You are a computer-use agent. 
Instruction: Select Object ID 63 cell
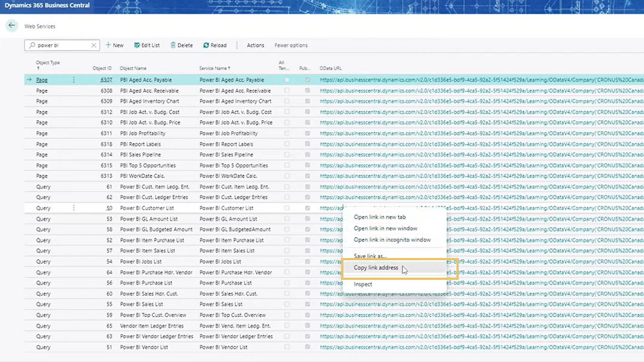pos(109,336)
